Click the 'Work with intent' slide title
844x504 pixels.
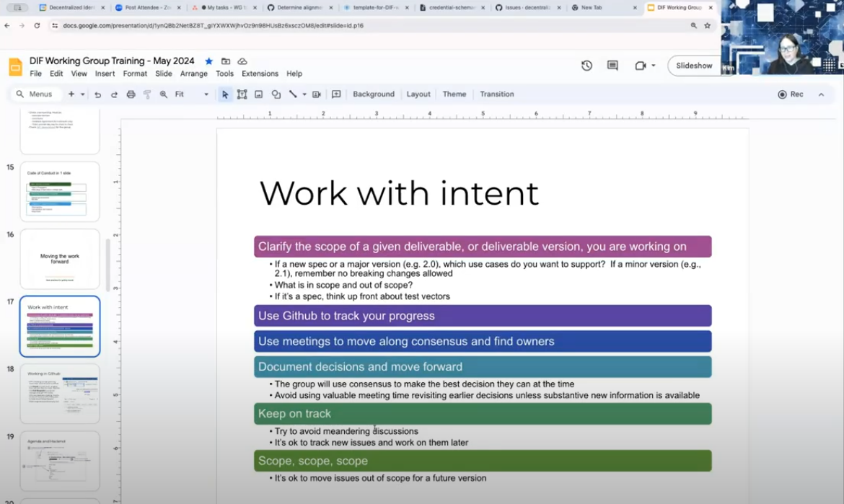pyautogui.click(x=399, y=193)
